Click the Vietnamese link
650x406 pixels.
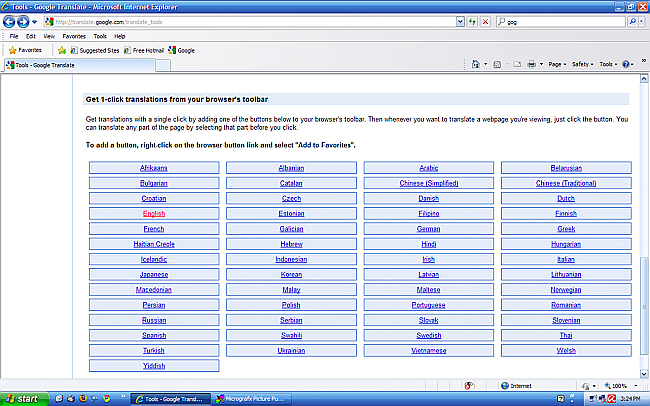429,350
